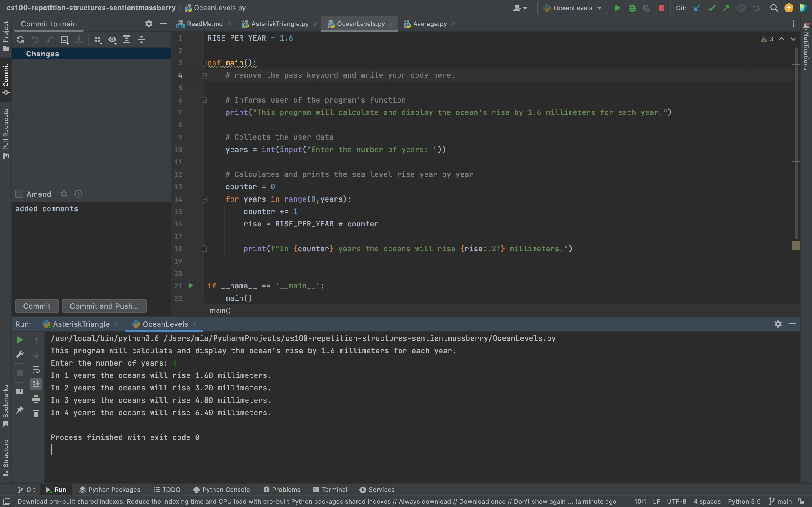Click the Git Push arrow icon
812x507 pixels.
coord(726,8)
